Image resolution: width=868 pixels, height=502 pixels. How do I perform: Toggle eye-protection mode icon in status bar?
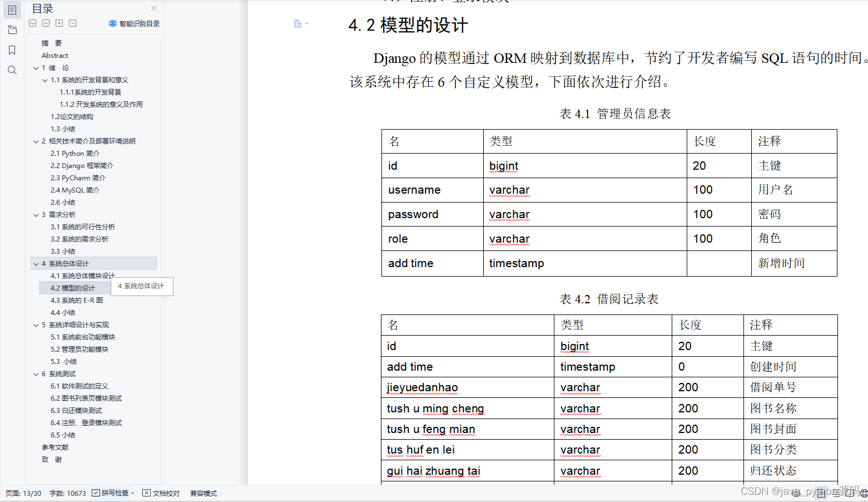tap(797, 493)
